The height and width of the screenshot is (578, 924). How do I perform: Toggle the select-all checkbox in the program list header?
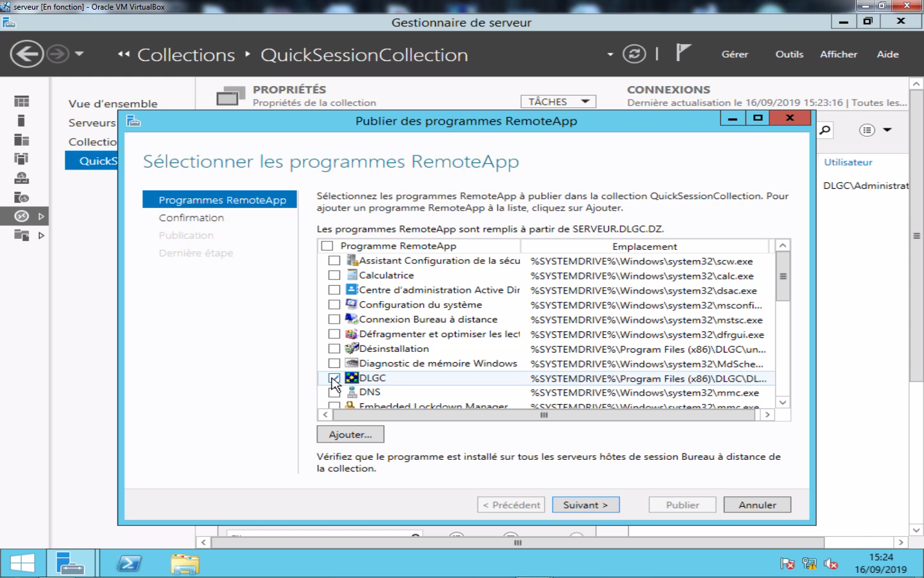click(327, 245)
